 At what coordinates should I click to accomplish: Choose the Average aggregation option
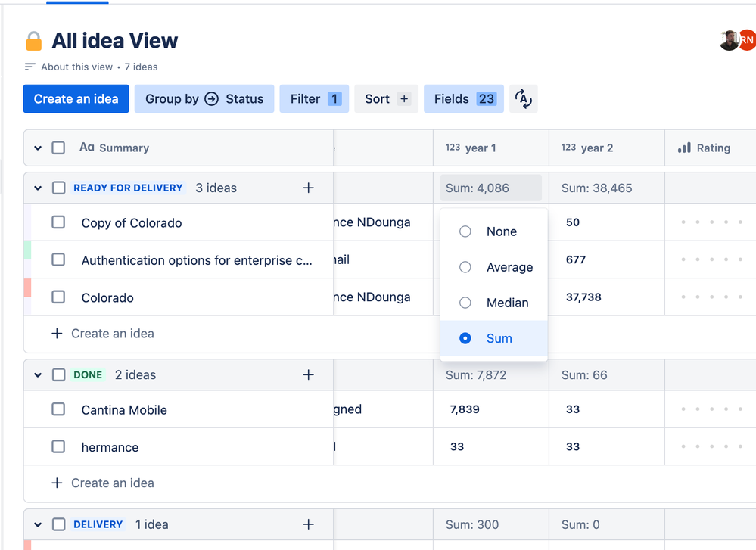pyautogui.click(x=493, y=267)
